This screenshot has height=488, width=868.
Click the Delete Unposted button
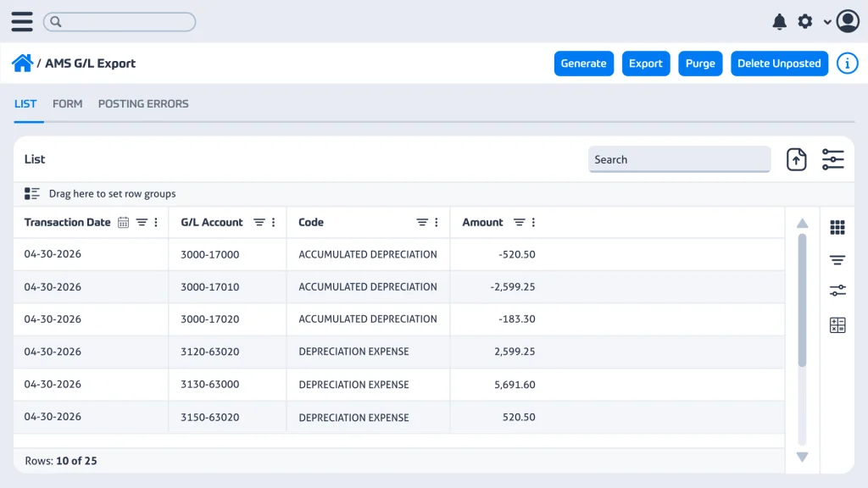(x=779, y=63)
